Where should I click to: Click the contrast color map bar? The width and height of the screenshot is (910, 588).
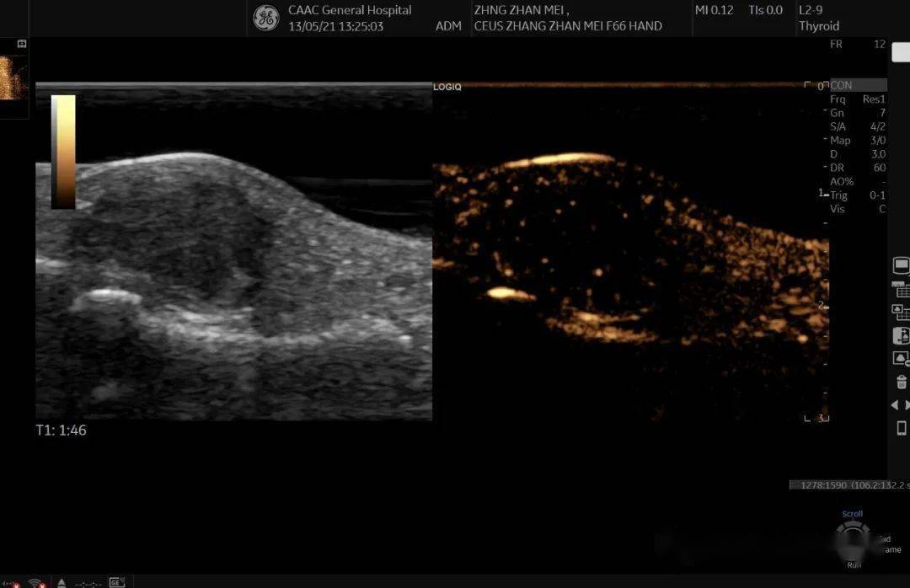coord(63,152)
